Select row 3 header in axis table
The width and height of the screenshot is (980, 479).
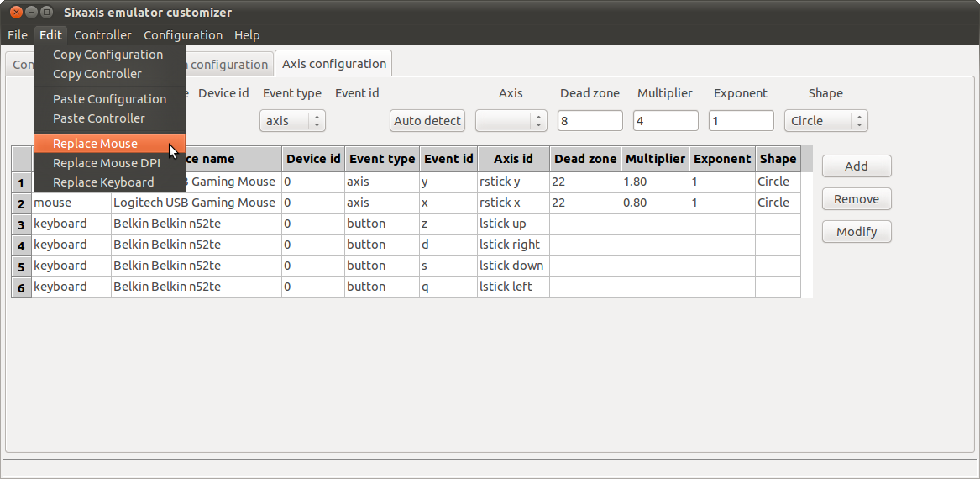(21, 224)
